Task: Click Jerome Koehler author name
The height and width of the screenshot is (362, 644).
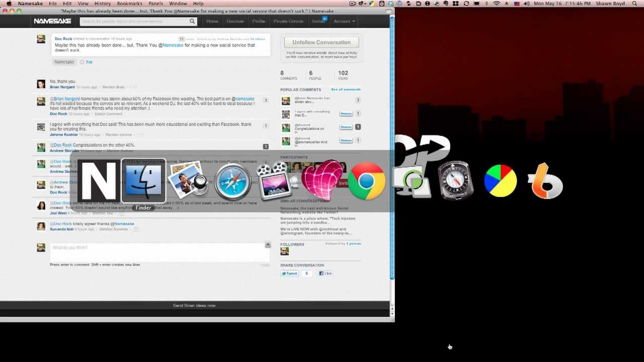Action: [64, 135]
